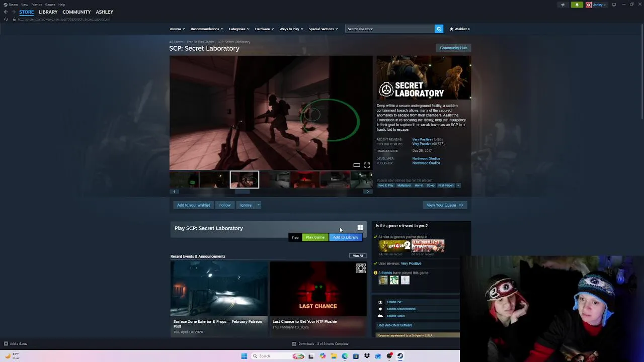This screenshot has height=362, width=644.
Task: Open the green notifications bell
Action: pyautogui.click(x=577, y=5)
